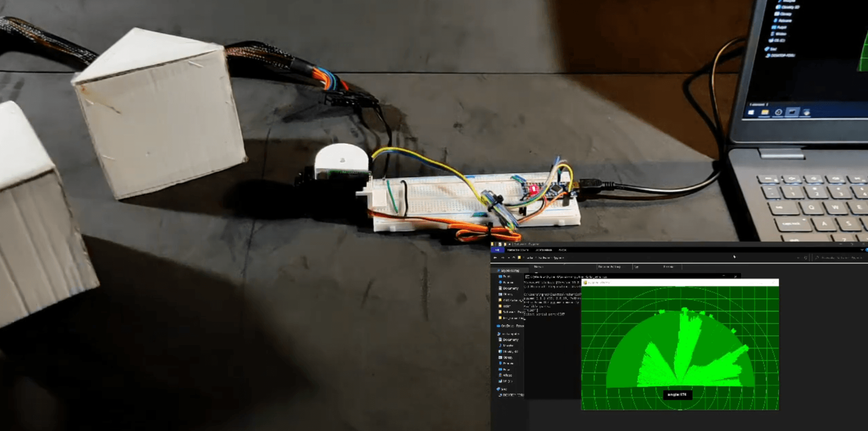Refresh the folder with the refresh icon
Image resolution: width=868 pixels, height=431 pixels.
pos(805,258)
